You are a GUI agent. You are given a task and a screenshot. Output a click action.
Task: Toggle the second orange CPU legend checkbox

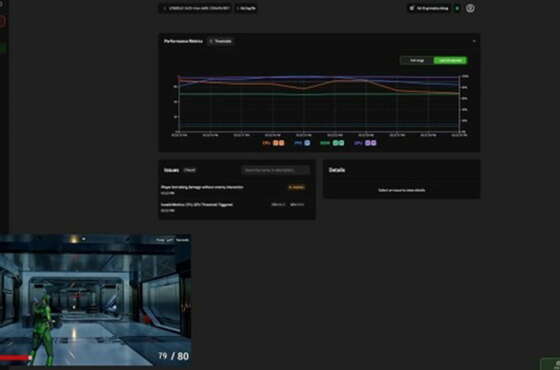[281, 143]
